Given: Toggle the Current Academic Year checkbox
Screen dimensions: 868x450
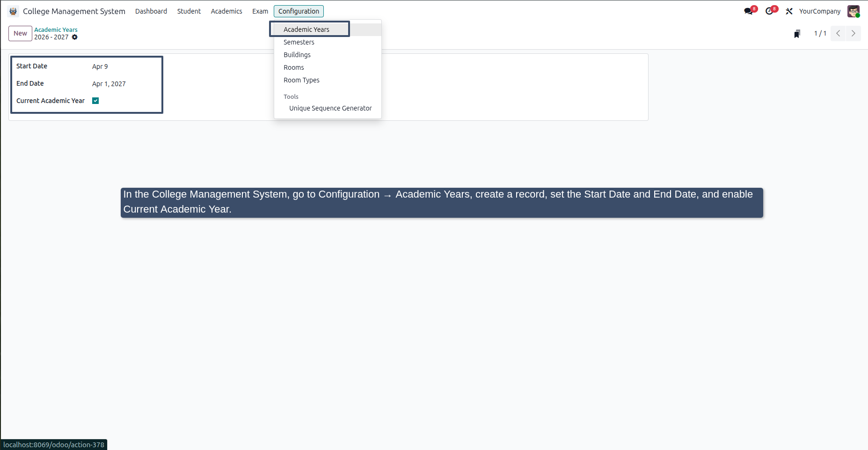Looking at the screenshot, I should coord(95,101).
